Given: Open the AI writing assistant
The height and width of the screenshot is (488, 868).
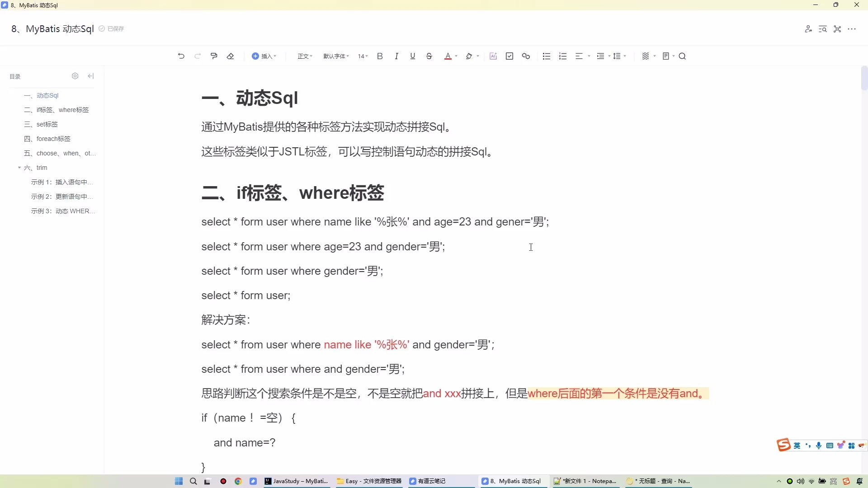Looking at the screenshot, I should (x=493, y=56).
